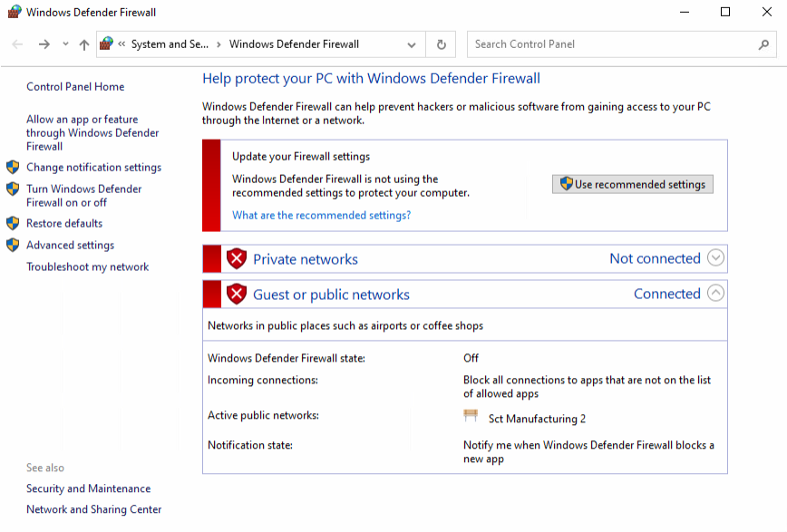Click Help protect your PC heading
Screen dimensions: 787x532
pos(371,78)
